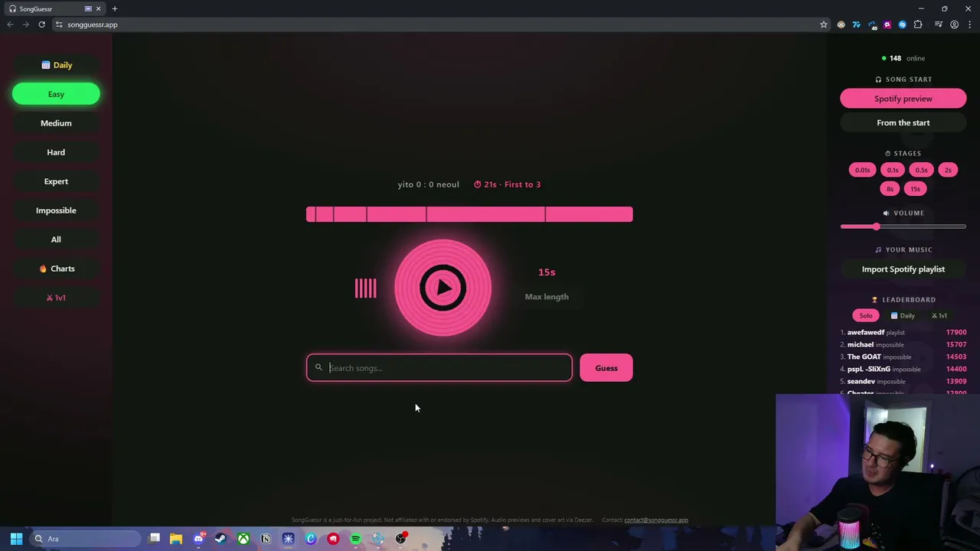Open the Daily challenge mode
Viewport: 980px width, 551px height.
[x=56, y=65]
